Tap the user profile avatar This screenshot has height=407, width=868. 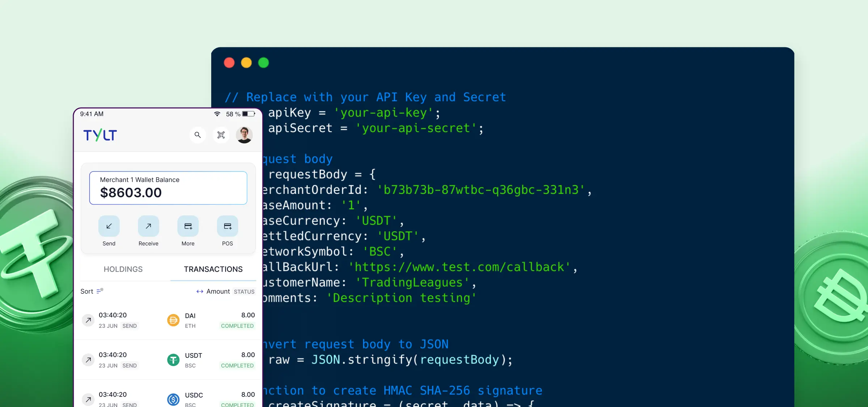tap(244, 135)
